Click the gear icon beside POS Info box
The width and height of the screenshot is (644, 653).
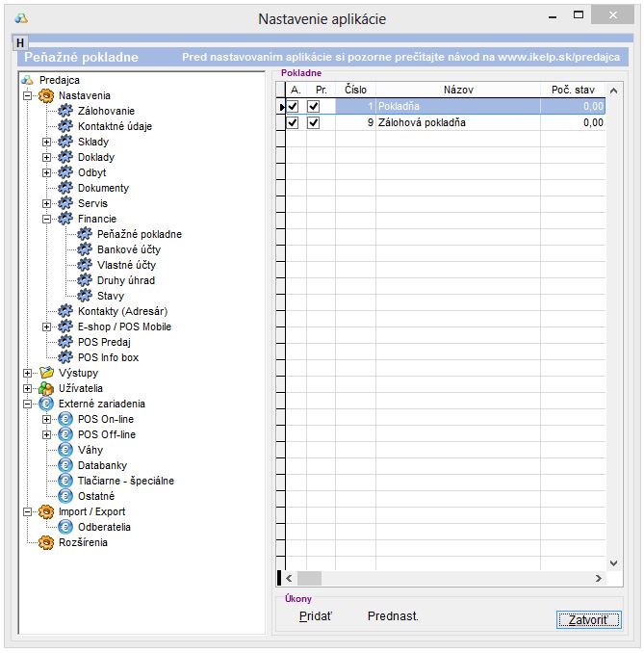(65, 357)
